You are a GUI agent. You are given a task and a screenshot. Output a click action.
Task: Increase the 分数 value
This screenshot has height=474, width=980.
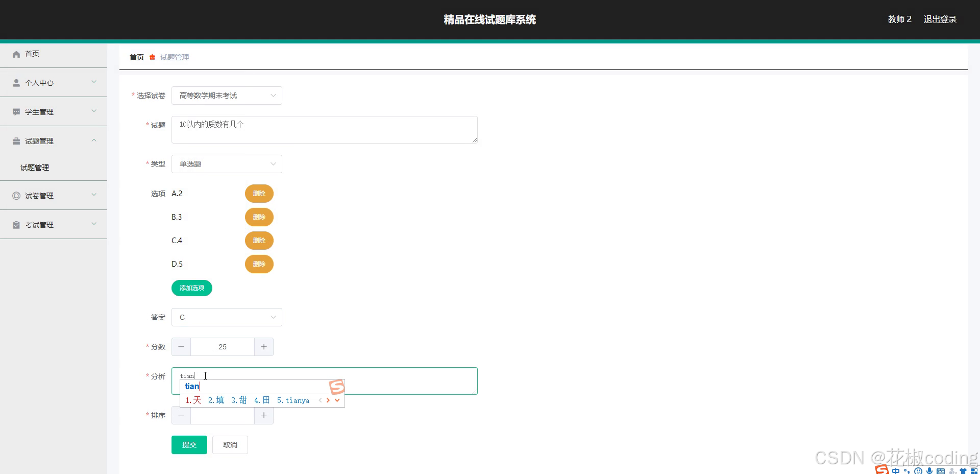coord(264,347)
